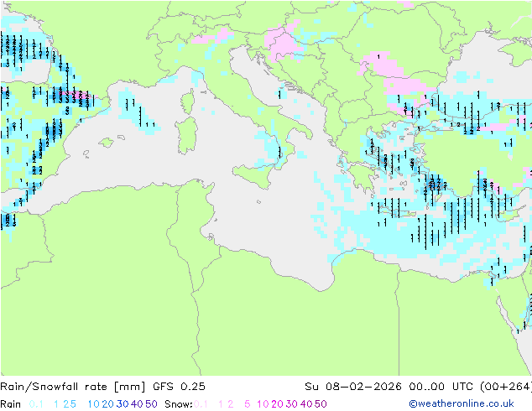Click the Snow legend value '40' in magenta
This screenshot has height=411, width=532.
coord(306,404)
